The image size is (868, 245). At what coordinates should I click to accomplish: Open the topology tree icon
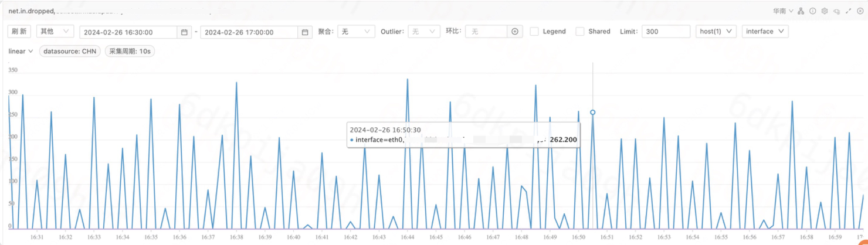coord(801,11)
